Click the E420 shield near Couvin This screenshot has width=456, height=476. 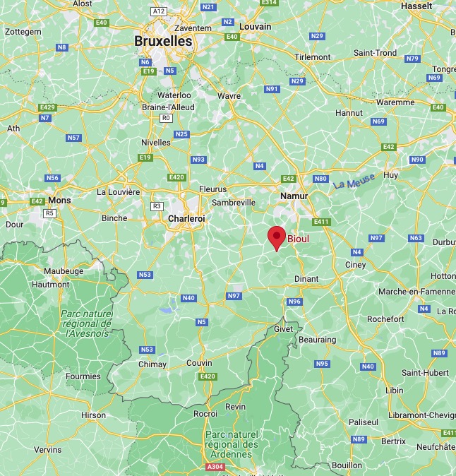tap(208, 376)
